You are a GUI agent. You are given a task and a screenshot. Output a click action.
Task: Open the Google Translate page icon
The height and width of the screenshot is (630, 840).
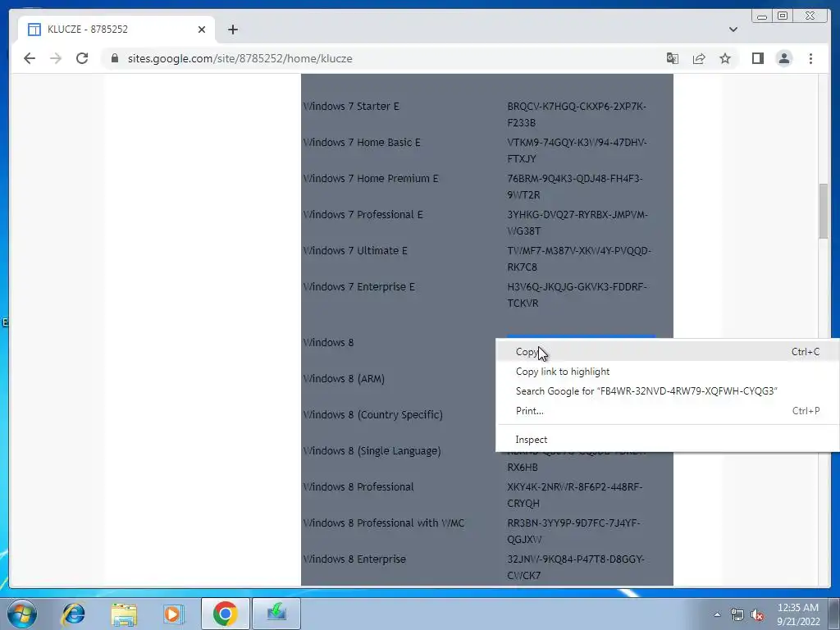point(673,58)
